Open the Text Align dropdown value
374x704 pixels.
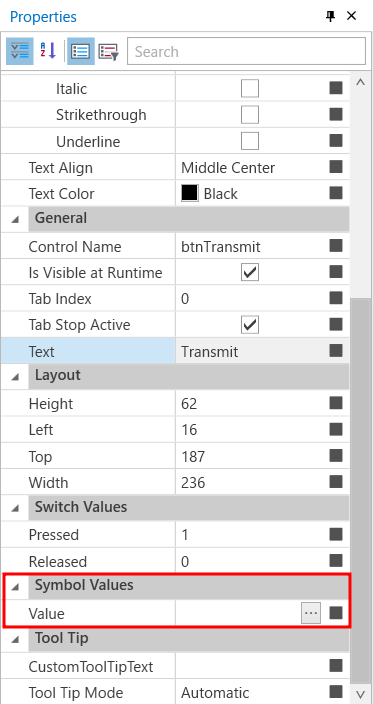pyautogui.click(x=251, y=168)
